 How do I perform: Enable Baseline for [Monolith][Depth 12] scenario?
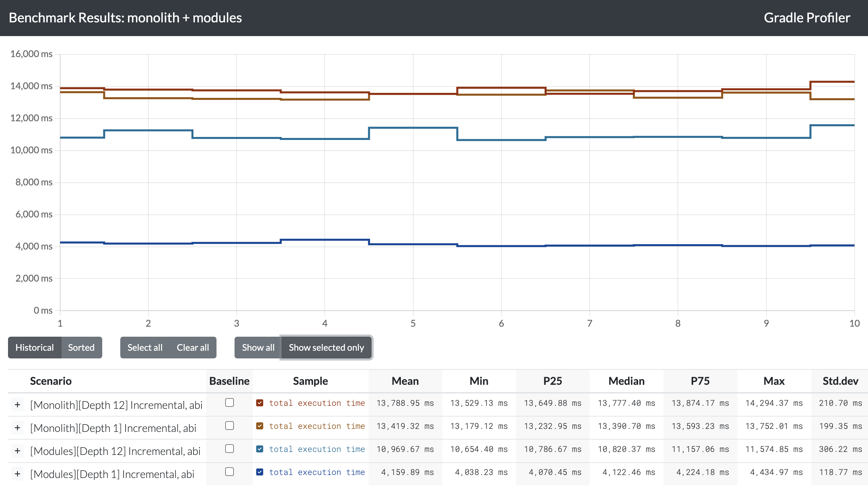[229, 402]
